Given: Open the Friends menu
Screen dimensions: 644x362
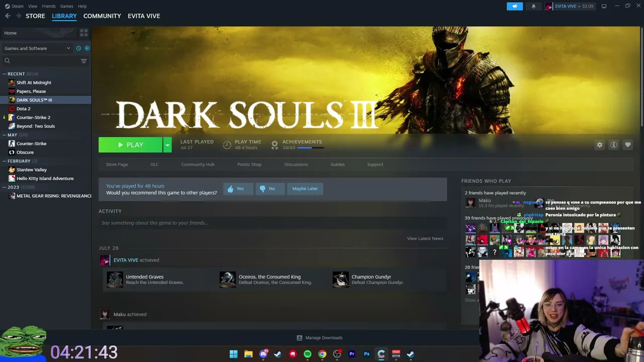Looking at the screenshot, I should [49, 6].
